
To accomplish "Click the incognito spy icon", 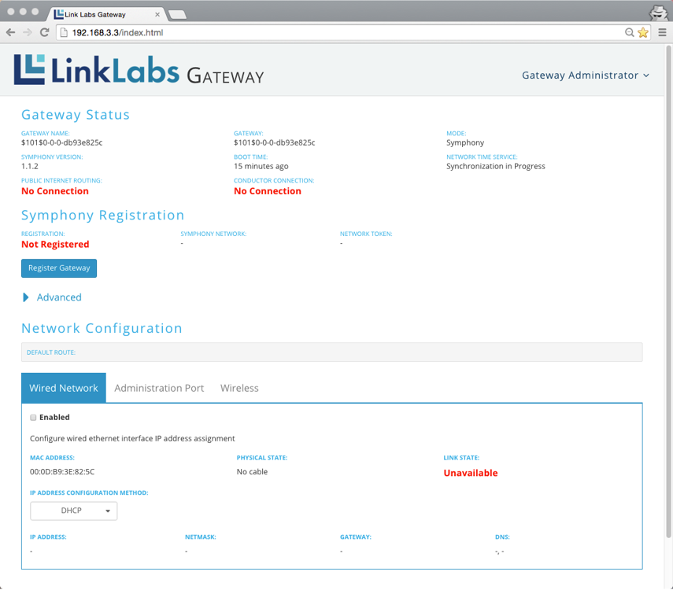I will pyautogui.click(x=657, y=12).
